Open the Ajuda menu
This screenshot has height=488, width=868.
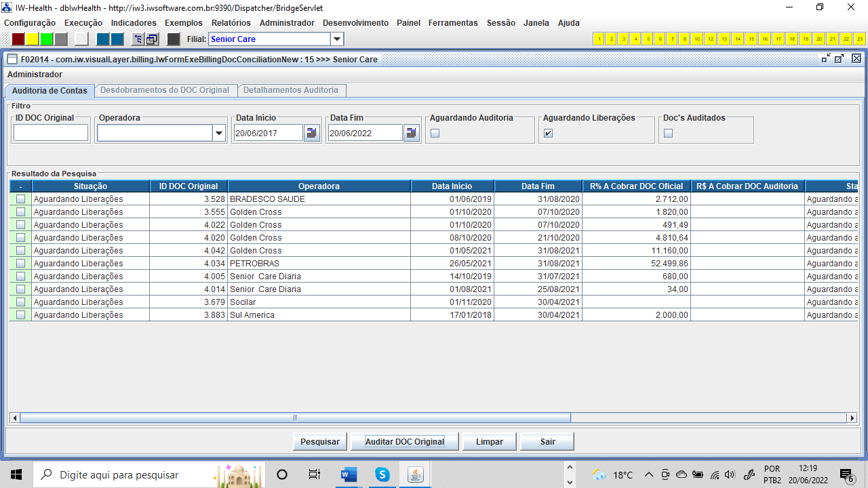568,23
